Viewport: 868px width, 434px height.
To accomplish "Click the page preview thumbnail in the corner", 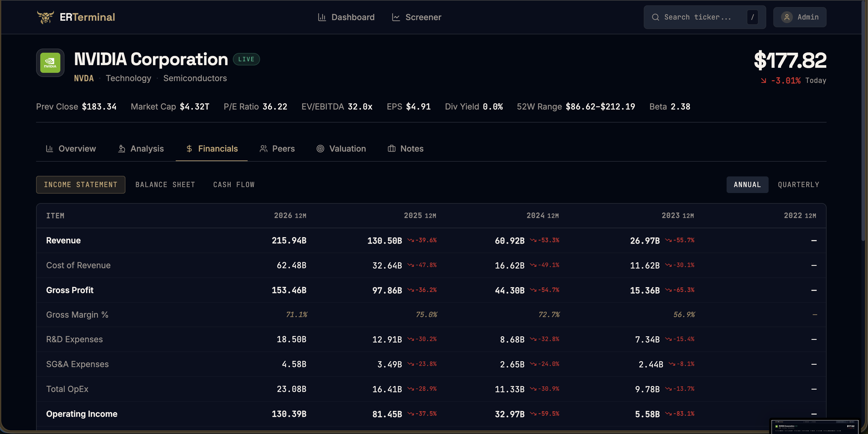I will (x=815, y=427).
